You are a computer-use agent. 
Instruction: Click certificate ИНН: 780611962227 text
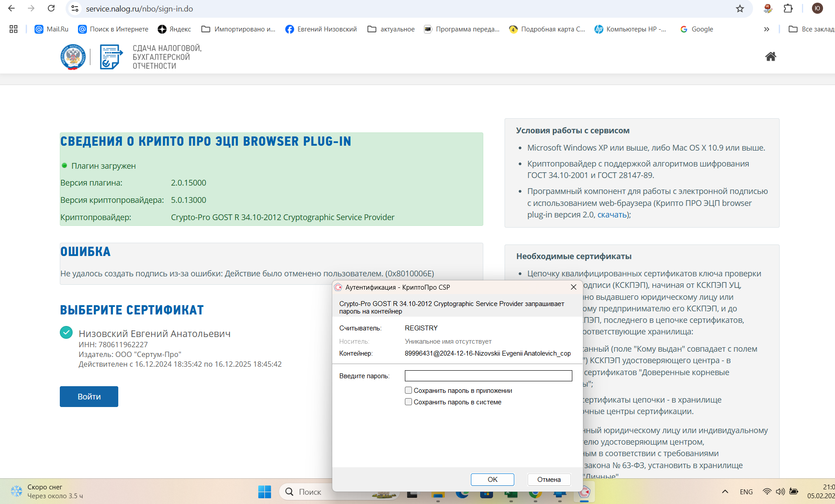[x=113, y=345]
